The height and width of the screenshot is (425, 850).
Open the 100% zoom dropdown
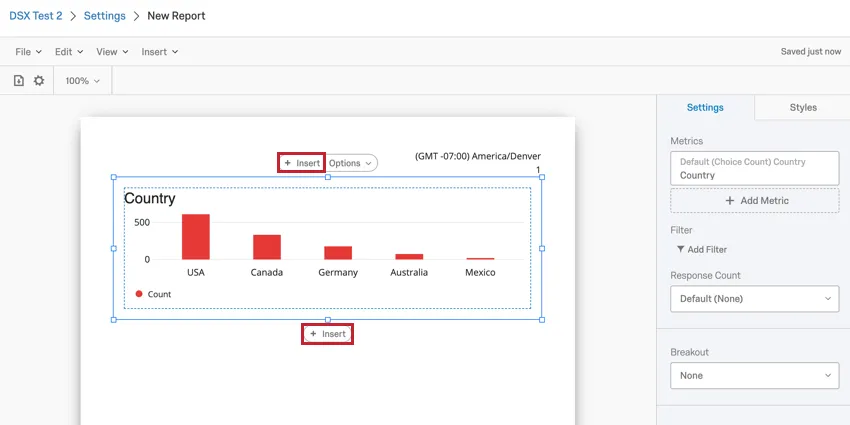(82, 81)
